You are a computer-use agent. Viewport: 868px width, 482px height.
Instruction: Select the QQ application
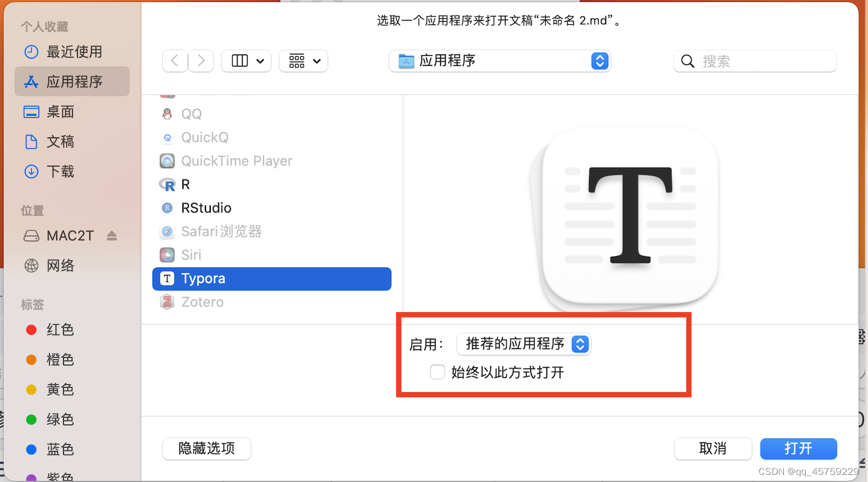tap(272, 114)
